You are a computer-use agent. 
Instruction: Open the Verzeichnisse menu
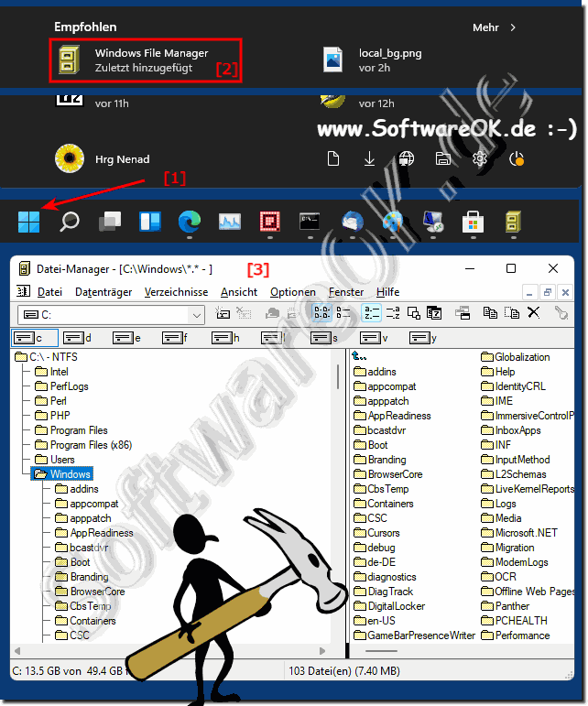tap(176, 292)
